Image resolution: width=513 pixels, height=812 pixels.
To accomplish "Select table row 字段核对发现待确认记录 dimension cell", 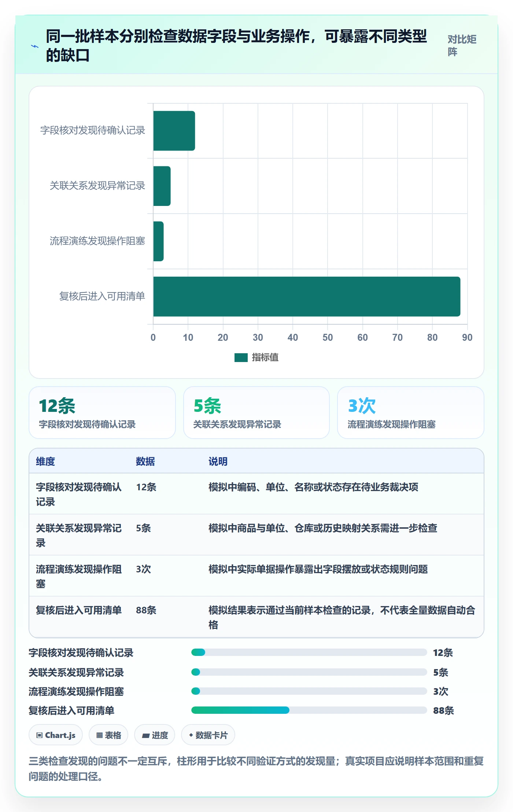I will 79,494.
